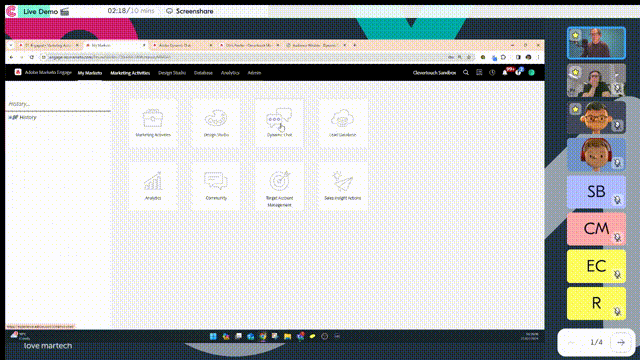Open Marketing Activities in top navigation

[130, 73]
